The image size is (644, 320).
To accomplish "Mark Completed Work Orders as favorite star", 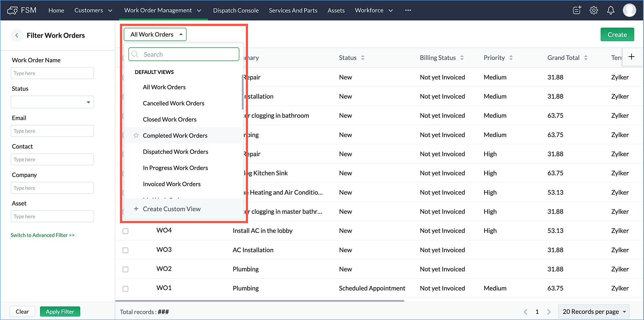I will [x=136, y=135].
